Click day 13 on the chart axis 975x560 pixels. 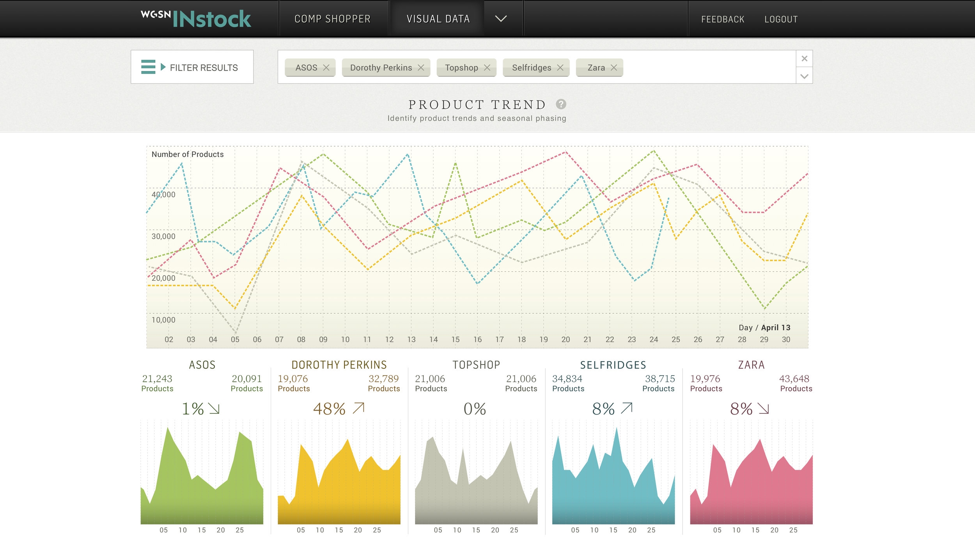pos(411,340)
